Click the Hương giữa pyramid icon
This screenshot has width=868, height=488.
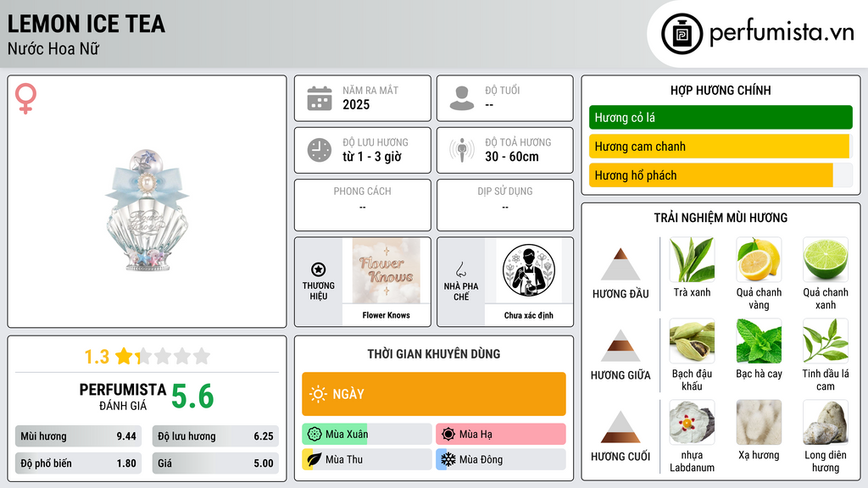coord(620,346)
